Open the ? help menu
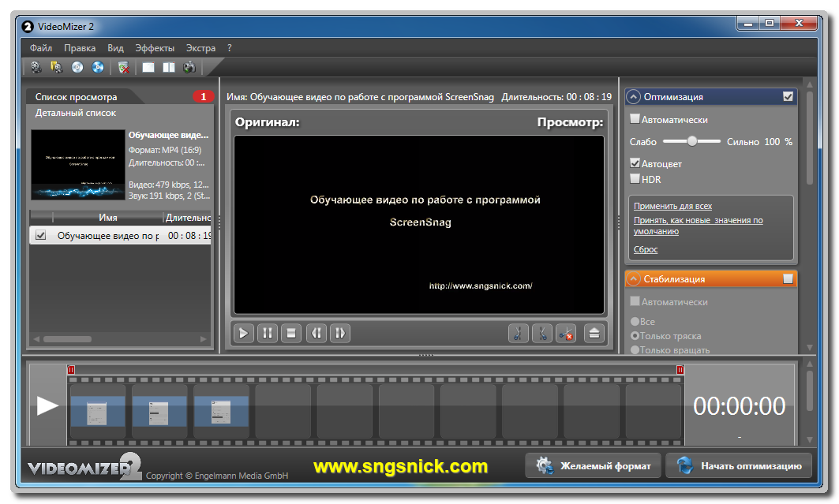Screen dimensions: 839x504 point(230,48)
